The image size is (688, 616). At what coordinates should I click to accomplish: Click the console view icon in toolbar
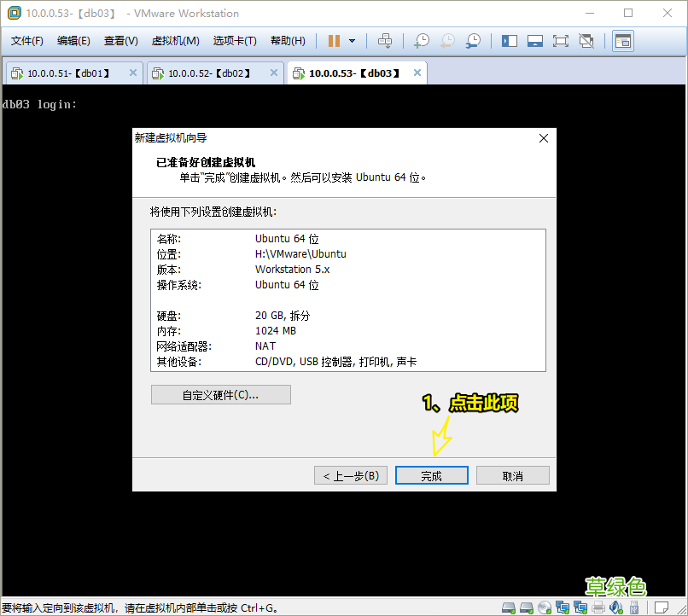622,41
